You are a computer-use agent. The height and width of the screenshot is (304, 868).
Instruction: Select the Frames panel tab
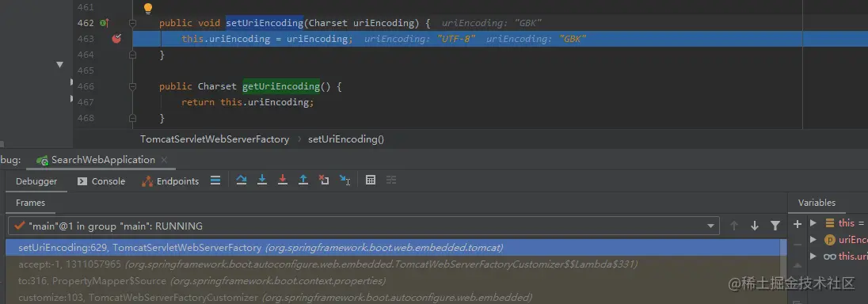[30, 203]
